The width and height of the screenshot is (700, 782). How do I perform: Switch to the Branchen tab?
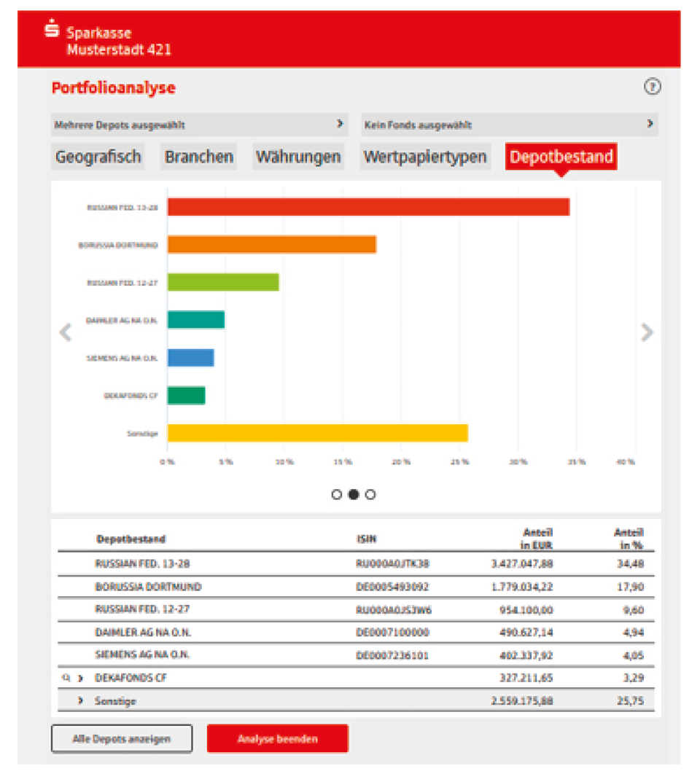[198, 157]
